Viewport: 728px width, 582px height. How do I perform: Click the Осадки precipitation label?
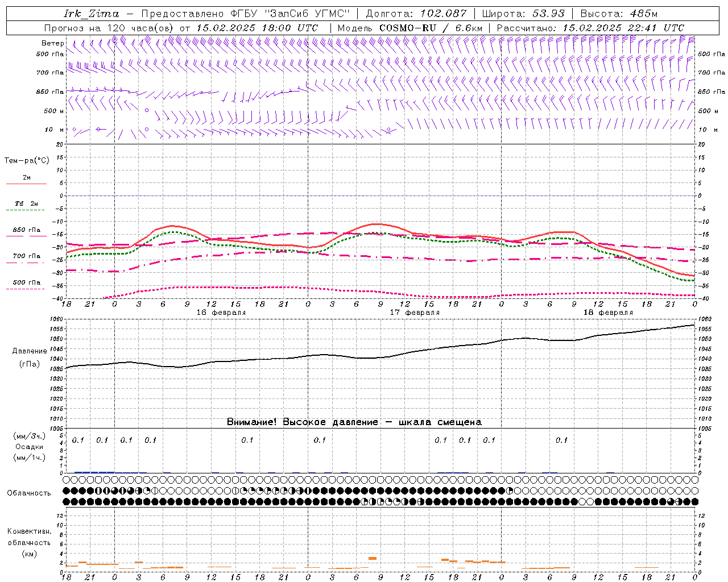click(x=30, y=447)
